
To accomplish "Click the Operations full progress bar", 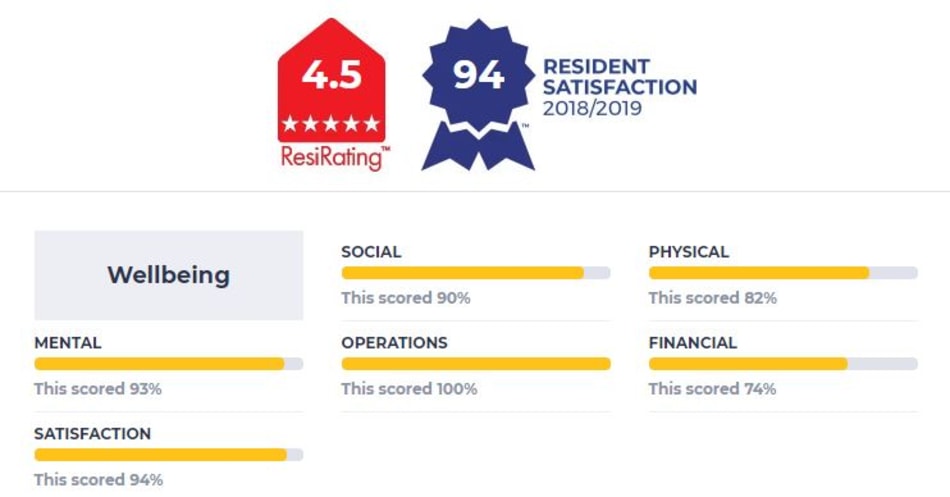I will coord(476,364).
